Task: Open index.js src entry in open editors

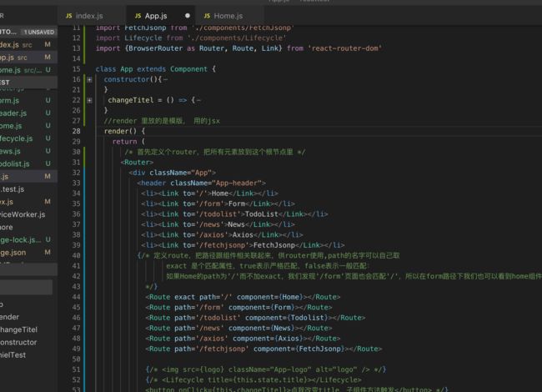Action: click(28, 44)
